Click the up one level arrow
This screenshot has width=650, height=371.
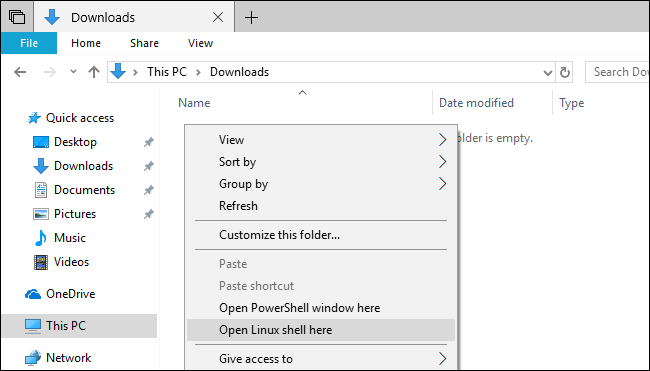pyautogui.click(x=94, y=72)
